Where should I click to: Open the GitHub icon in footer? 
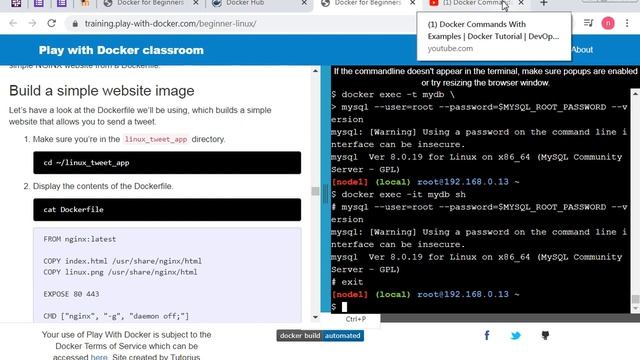pos(545,336)
